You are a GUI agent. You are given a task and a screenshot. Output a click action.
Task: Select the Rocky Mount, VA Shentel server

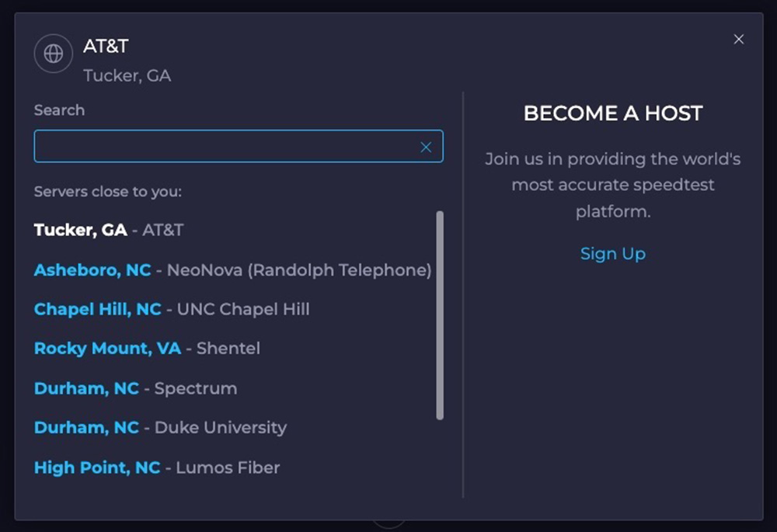pos(147,349)
